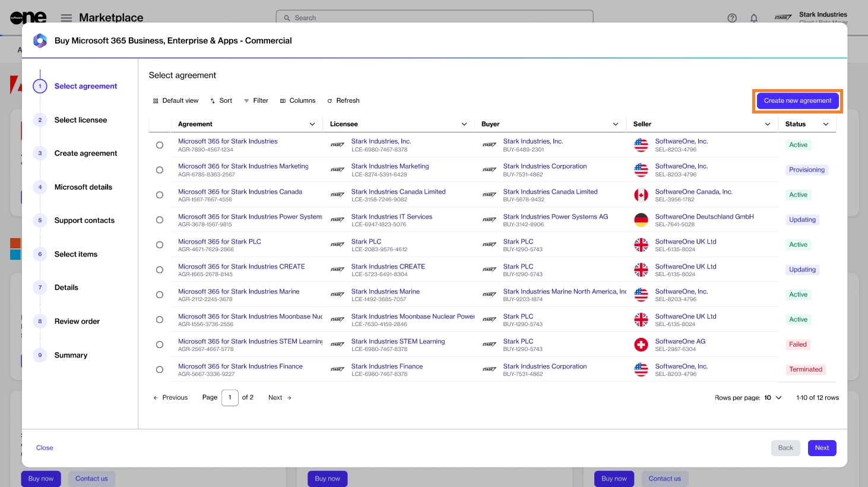
Task: Expand the Agreement column header dropdown
Action: click(312, 124)
